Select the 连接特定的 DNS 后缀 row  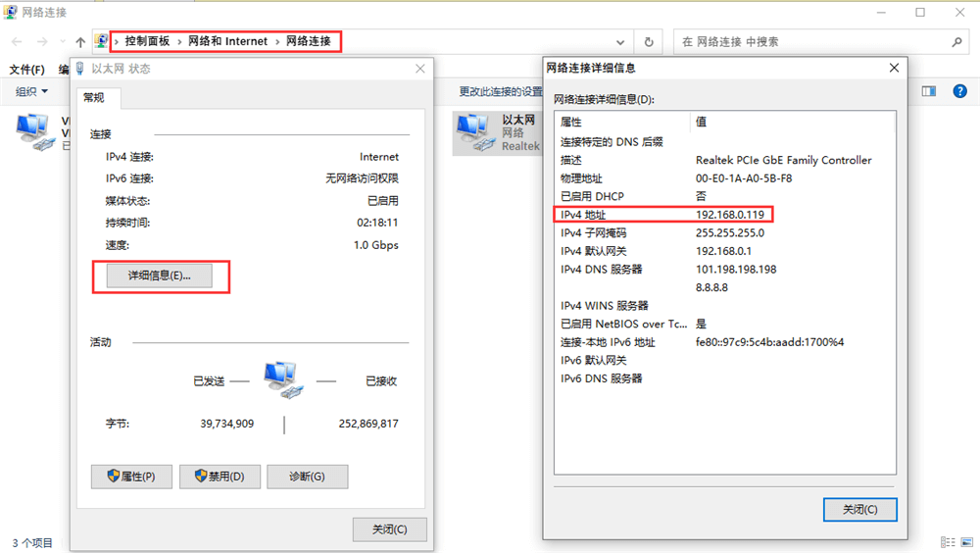(725, 142)
